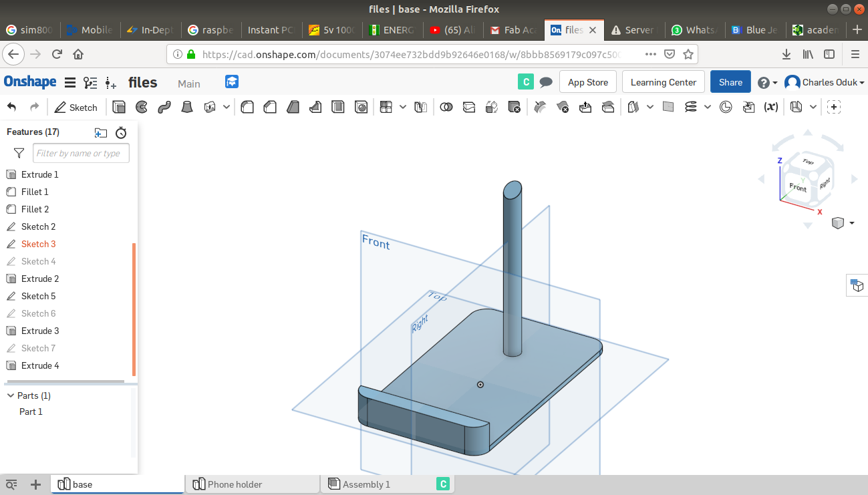
Task: Select the Thicken tool
Action: (x=210, y=107)
